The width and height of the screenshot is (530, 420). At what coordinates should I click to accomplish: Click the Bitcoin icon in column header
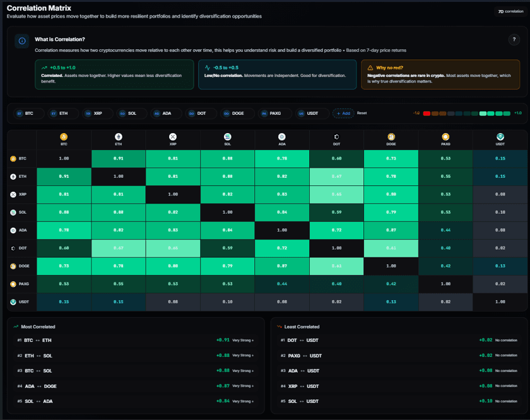tap(64, 136)
